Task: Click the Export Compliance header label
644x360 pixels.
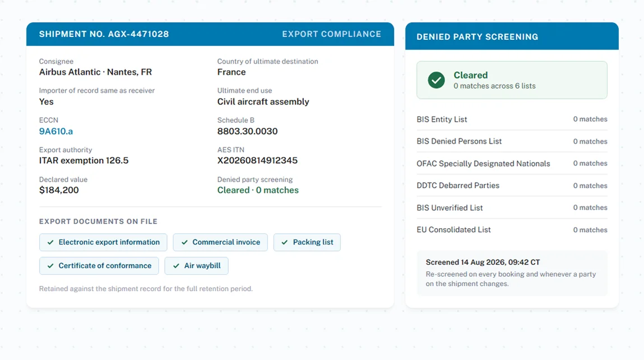Action: (331, 34)
